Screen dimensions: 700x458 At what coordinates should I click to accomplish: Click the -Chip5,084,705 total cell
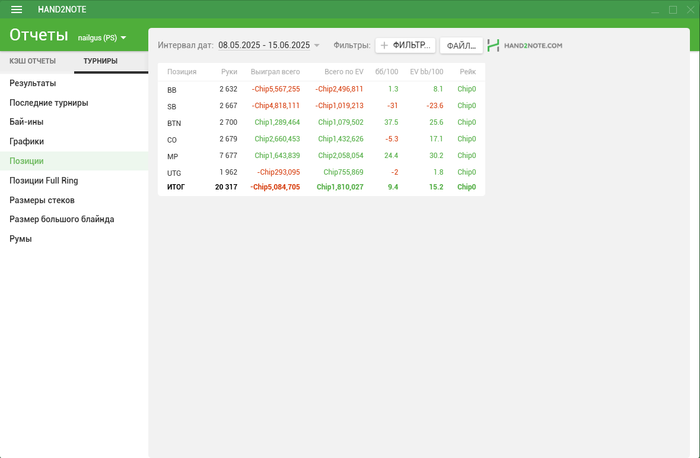tap(275, 187)
